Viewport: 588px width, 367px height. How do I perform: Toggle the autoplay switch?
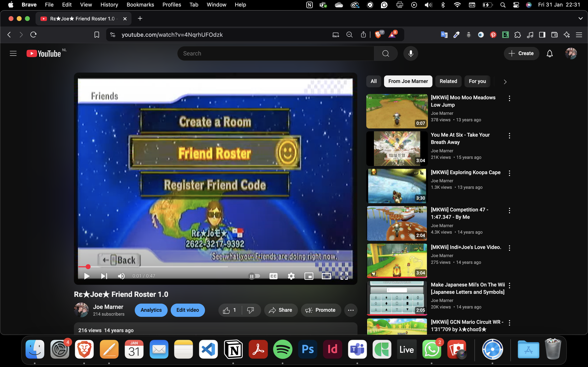pos(254,276)
